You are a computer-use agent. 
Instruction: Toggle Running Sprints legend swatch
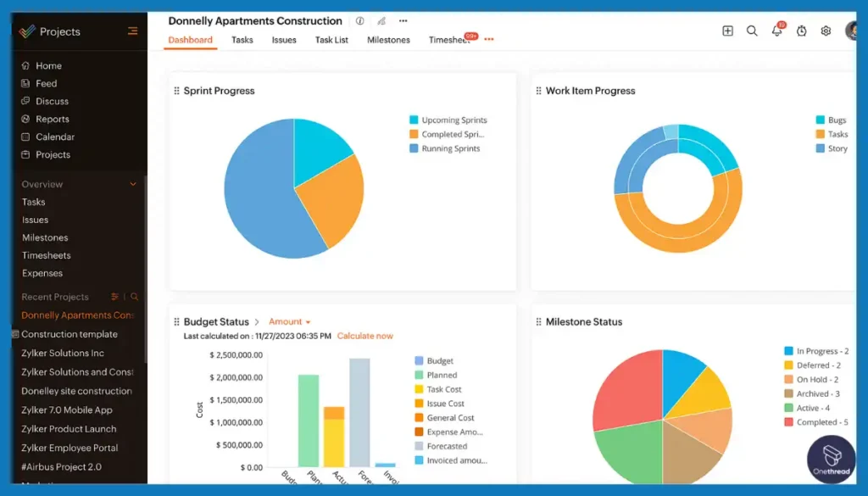[414, 148]
